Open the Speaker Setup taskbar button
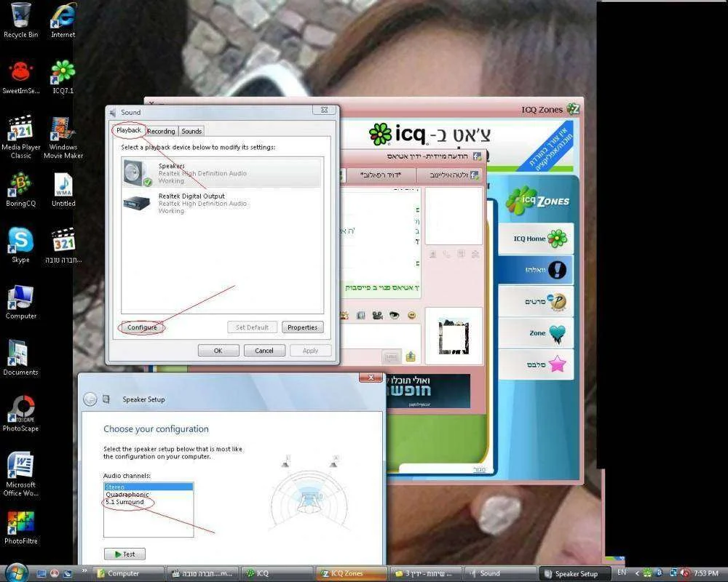728x582 pixels. [575, 573]
